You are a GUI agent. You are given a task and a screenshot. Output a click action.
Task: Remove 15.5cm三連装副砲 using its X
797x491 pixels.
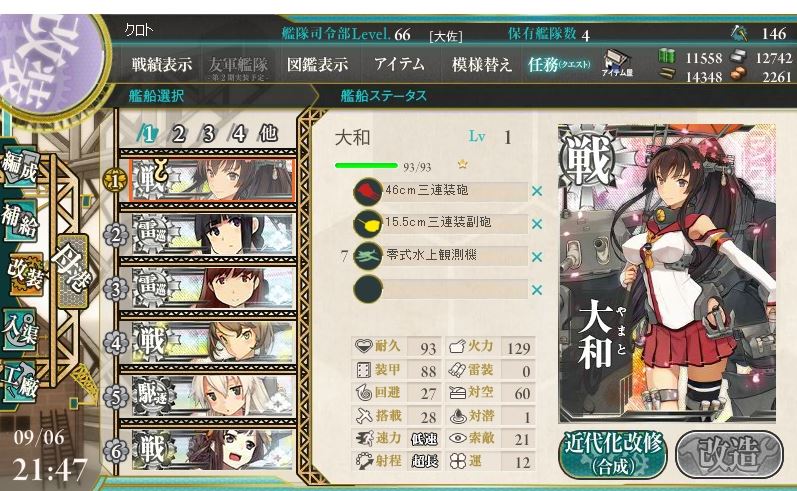point(537,224)
